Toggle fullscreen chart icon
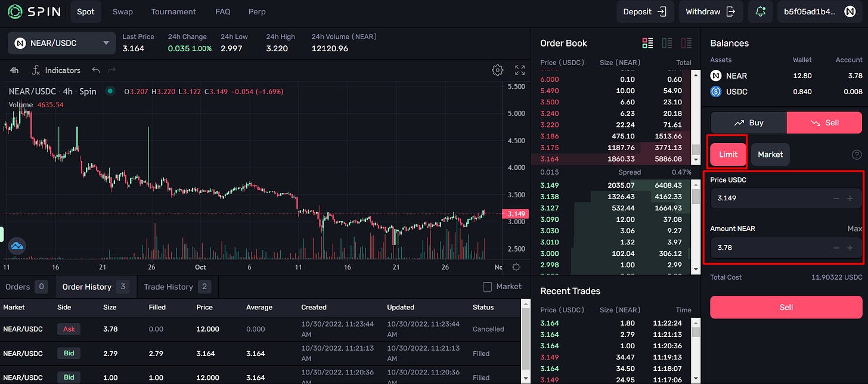Screen dimensions: 868x384 pyautogui.click(x=520, y=70)
